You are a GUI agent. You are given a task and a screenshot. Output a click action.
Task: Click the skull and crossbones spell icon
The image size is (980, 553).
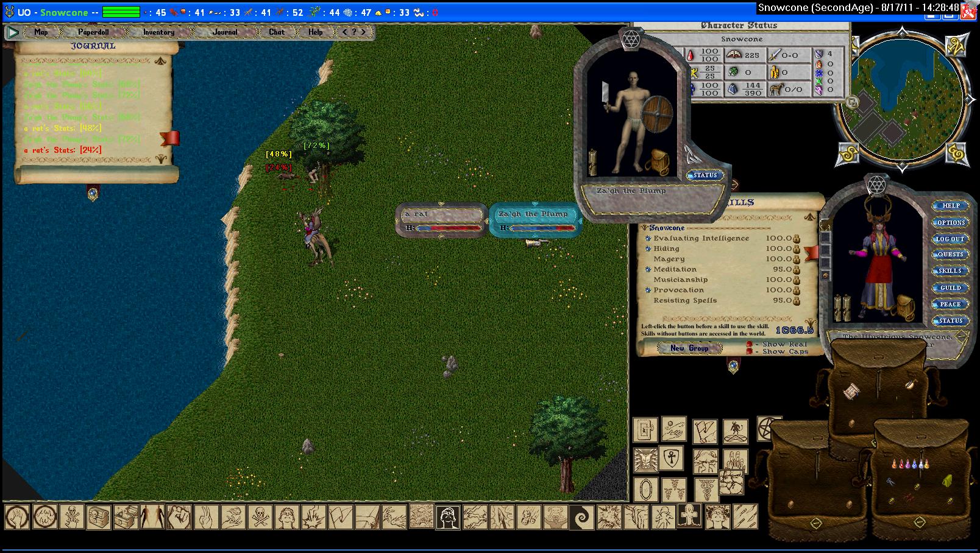click(x=260, y=517)
